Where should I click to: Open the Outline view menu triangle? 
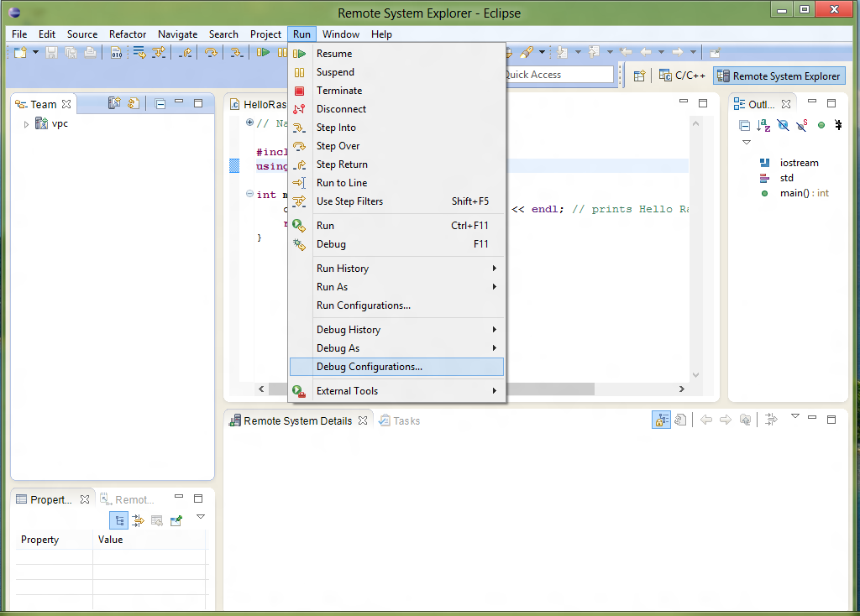point(747,143)
